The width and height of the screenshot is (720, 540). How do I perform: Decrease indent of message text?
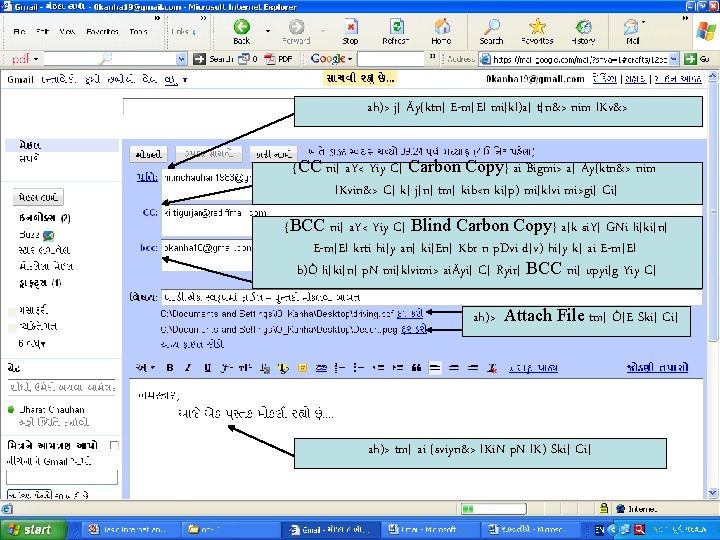pos(378,367)
